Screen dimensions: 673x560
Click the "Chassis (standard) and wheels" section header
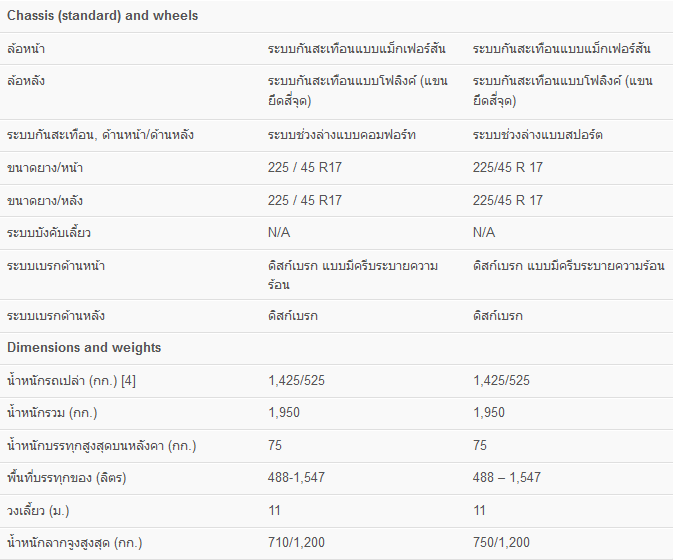tap(102, 16)
